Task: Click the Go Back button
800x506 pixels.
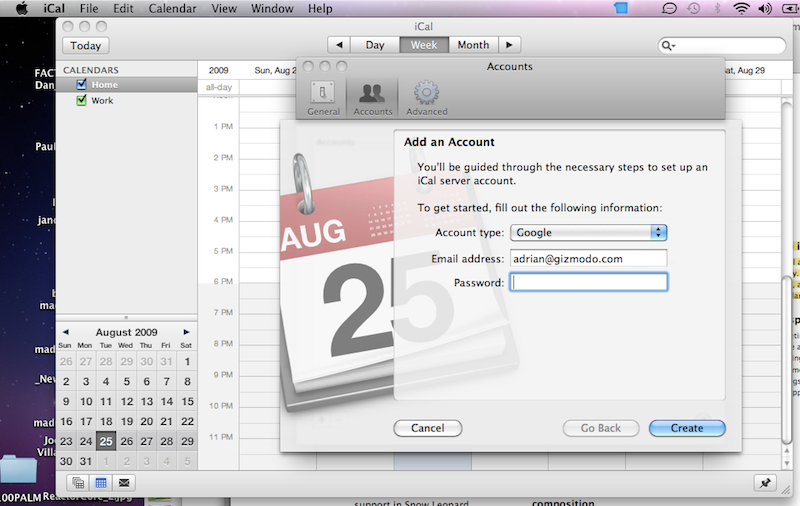Action: coord(601,428)
